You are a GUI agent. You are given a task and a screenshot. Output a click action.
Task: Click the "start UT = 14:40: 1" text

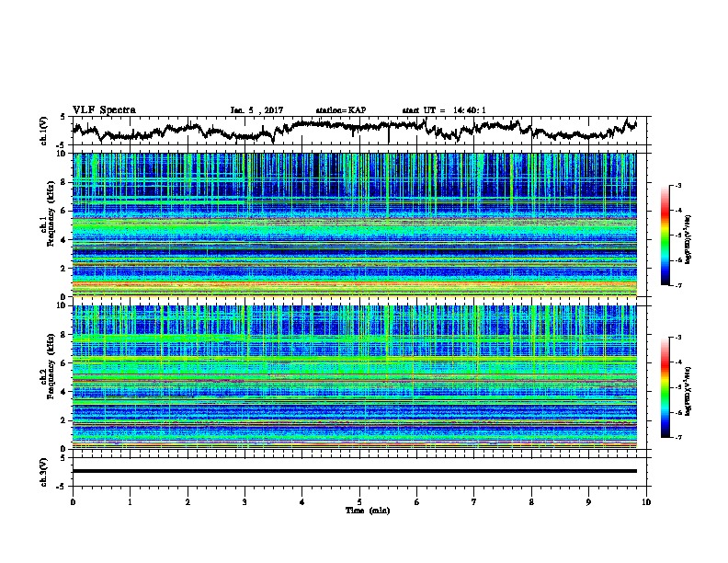444,110
